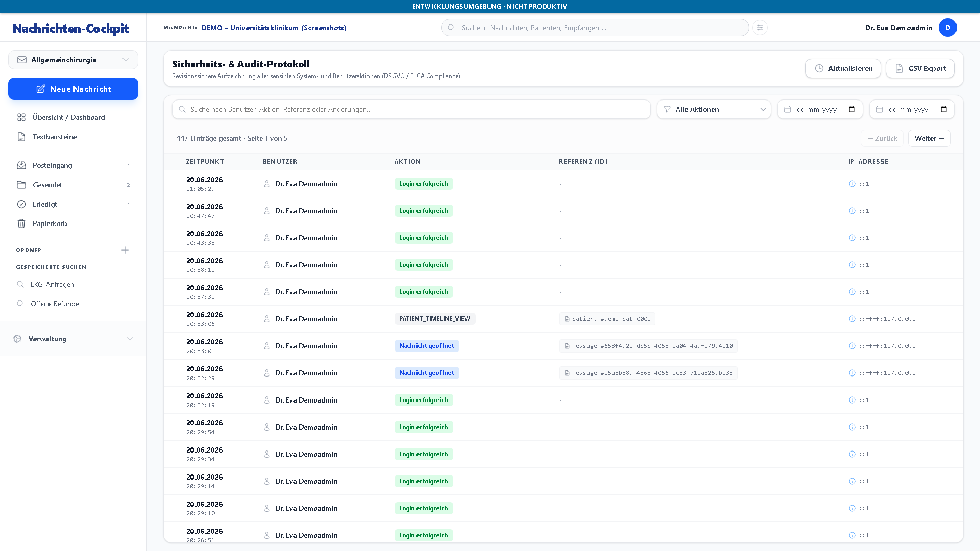Go to Posteingang folder
980x551 pixels.
coord(73,165)
